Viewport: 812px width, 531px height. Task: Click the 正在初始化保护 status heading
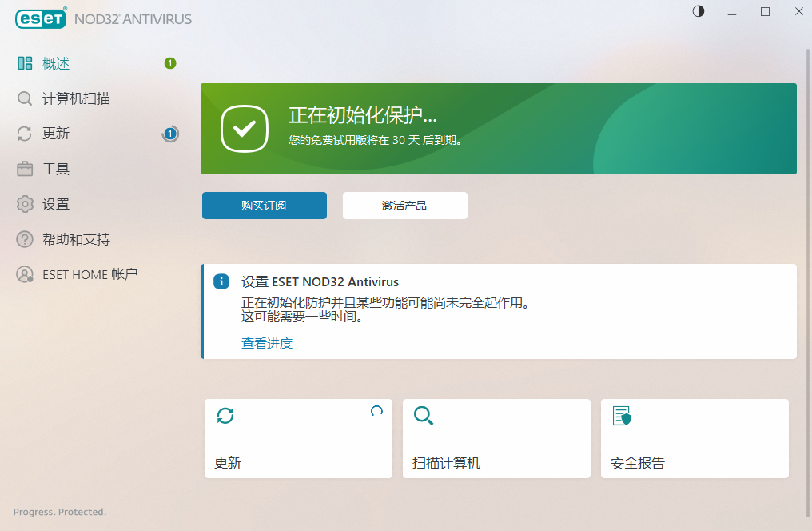point(363,115)
